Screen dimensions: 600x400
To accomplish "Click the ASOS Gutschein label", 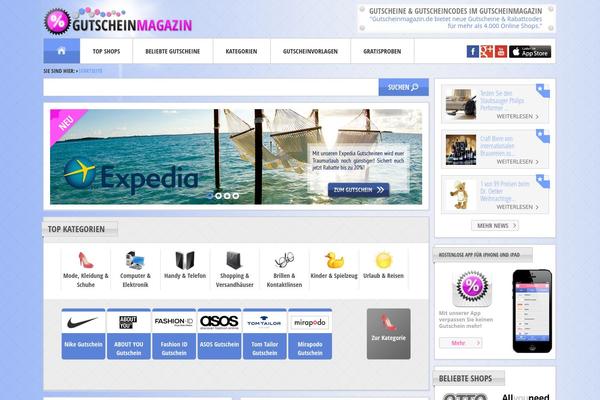I will coord(219,344).
